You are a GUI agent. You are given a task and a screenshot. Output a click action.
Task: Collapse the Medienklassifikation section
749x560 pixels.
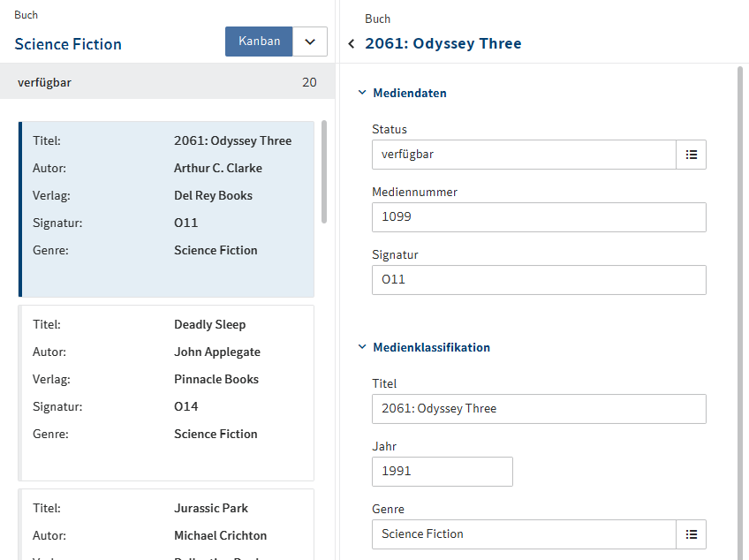coord(361,346)
